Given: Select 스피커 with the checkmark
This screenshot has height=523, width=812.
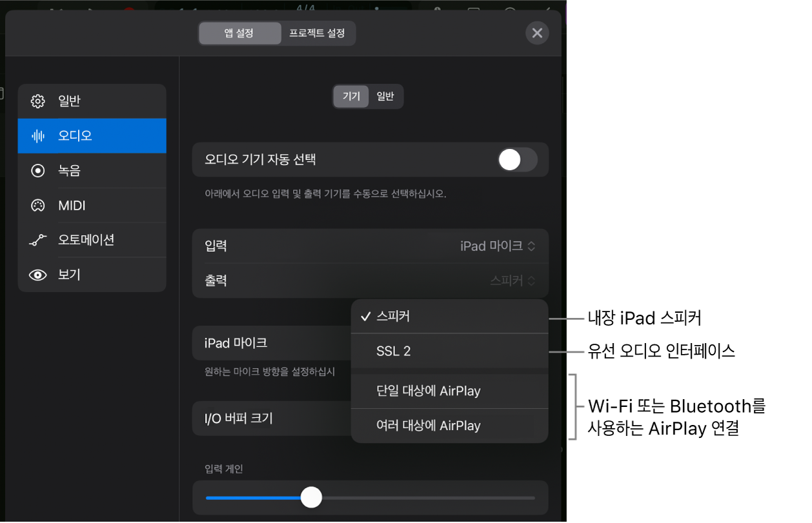Looking at the screenshot, I should click(450, 316).
